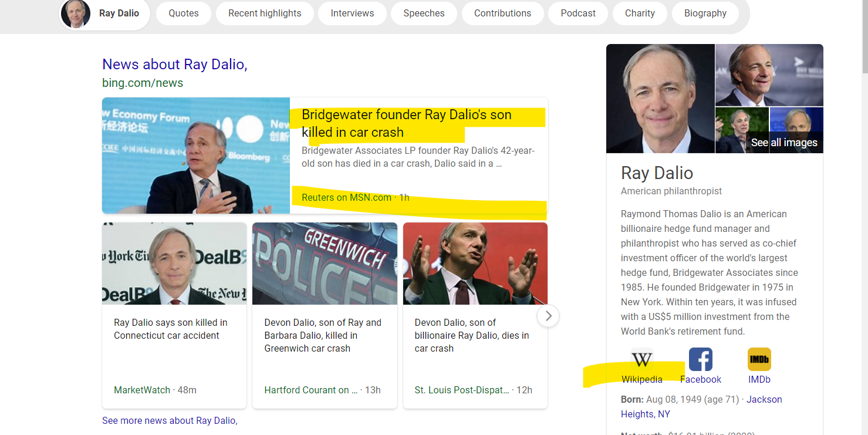Screen dimensions: 868x435
Task: Switch to the Charity tab
Action: (640, 13)
